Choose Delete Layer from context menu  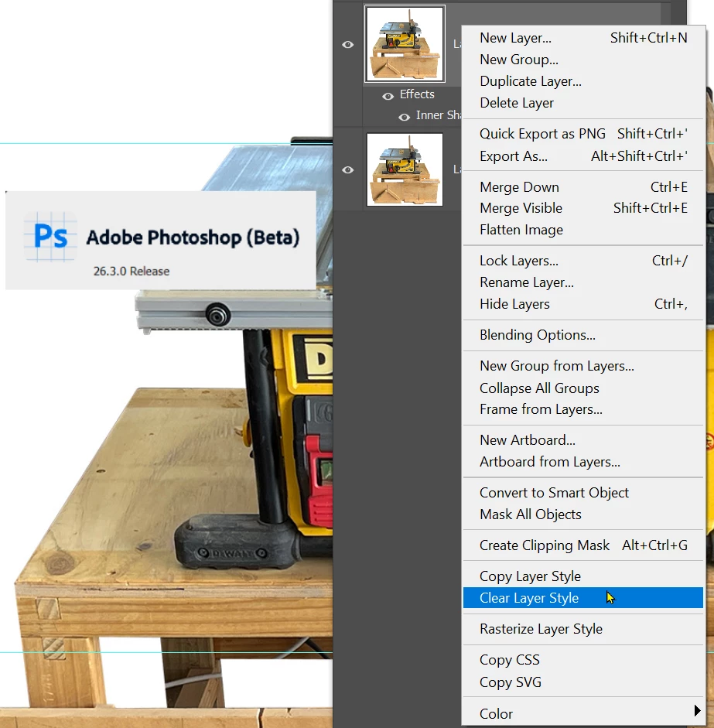click(x=582, y=103)
